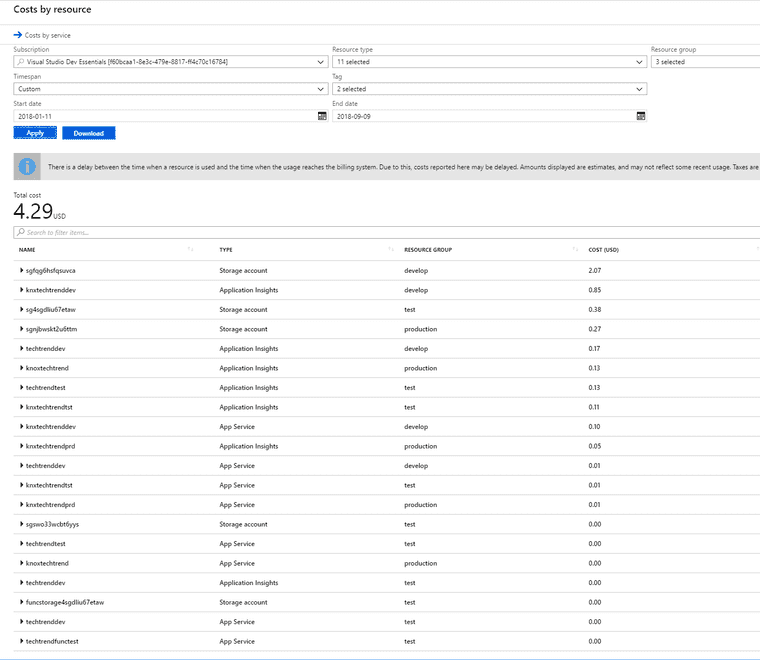Open the Costs by service link
The height and width of the screenshot is (660, 760).
point(48,35)
